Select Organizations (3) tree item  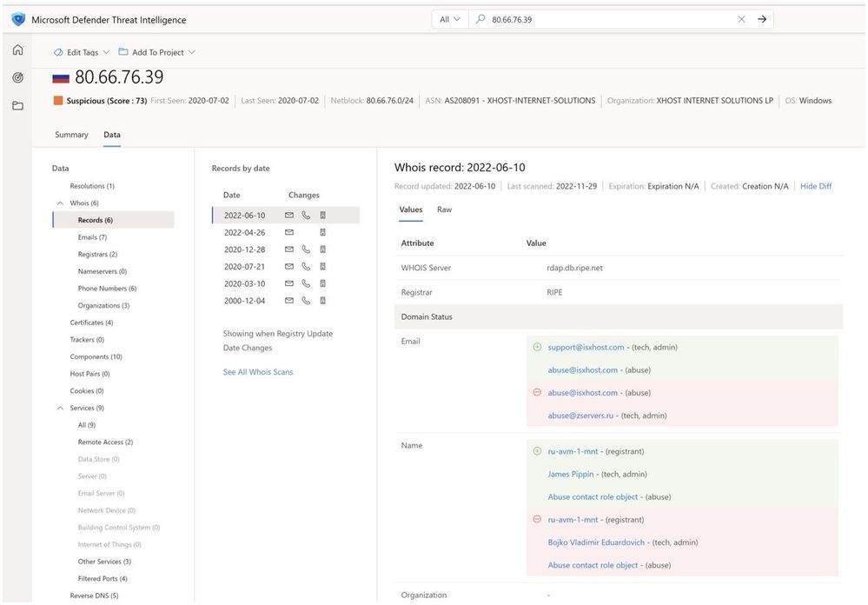pyautogui.click(x=103, y=305)
